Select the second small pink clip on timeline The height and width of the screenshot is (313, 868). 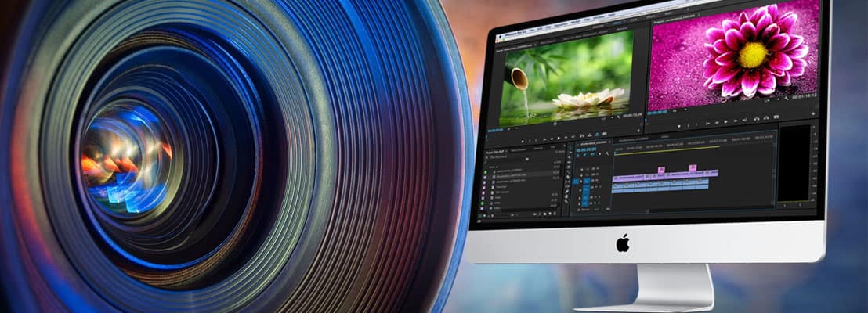coord(693,167)
